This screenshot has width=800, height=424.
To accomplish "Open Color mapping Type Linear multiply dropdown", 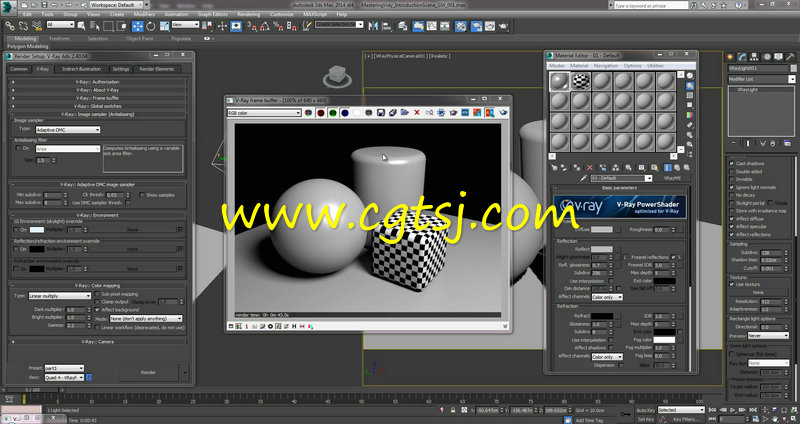I will pyautogui.click(x=59, y=295).
